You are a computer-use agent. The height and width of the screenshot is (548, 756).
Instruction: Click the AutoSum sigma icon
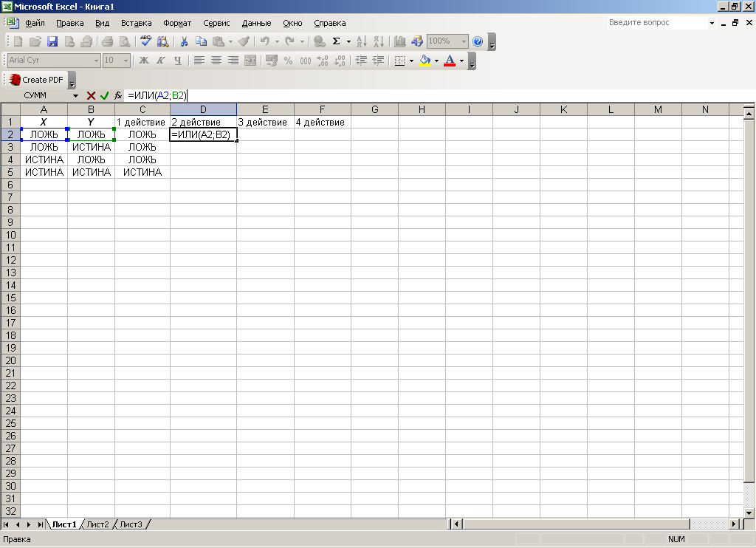pos(337,41)
